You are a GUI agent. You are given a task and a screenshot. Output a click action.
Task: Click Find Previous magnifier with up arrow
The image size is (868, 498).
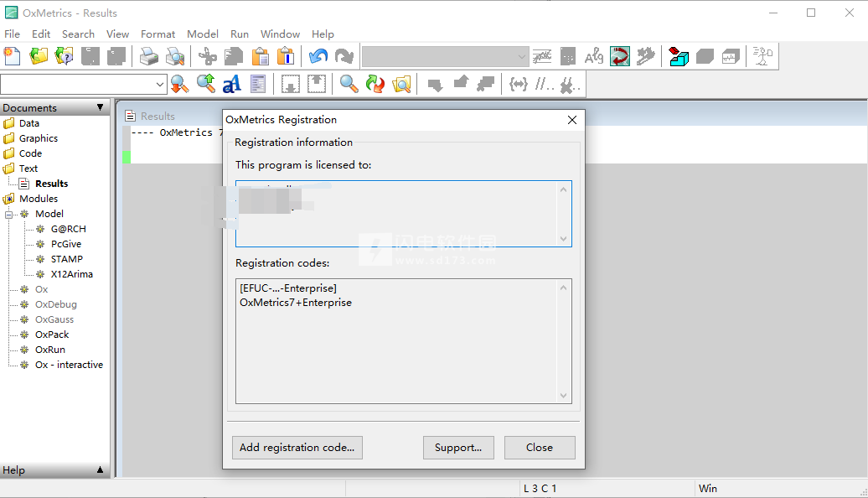[206, 84]
